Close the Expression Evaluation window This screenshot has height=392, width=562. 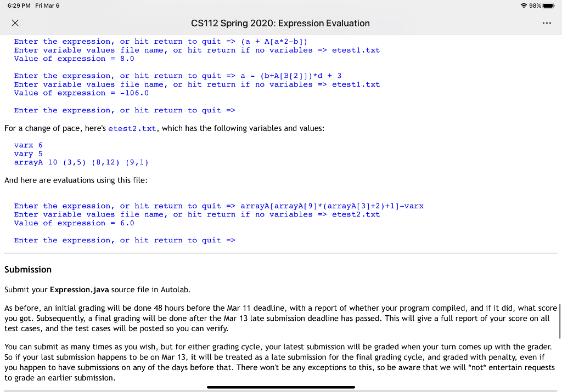pyautogui.click(x=15, y=24)
